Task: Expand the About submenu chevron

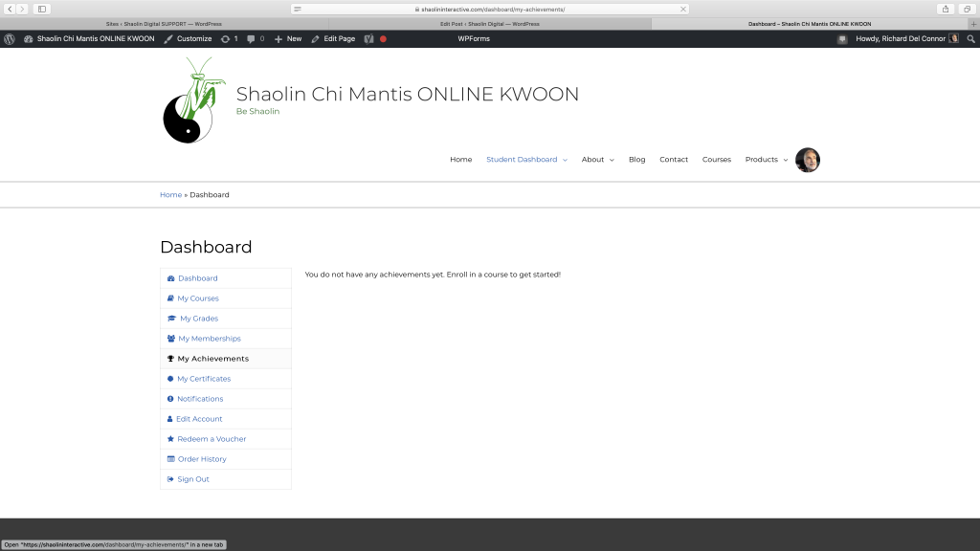Action: [612, 160]
